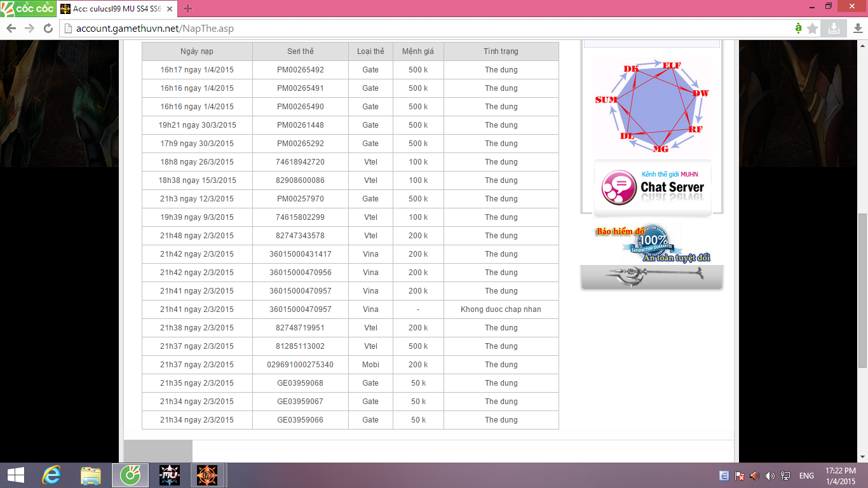Open the ENG language indicator

[806, 475]
